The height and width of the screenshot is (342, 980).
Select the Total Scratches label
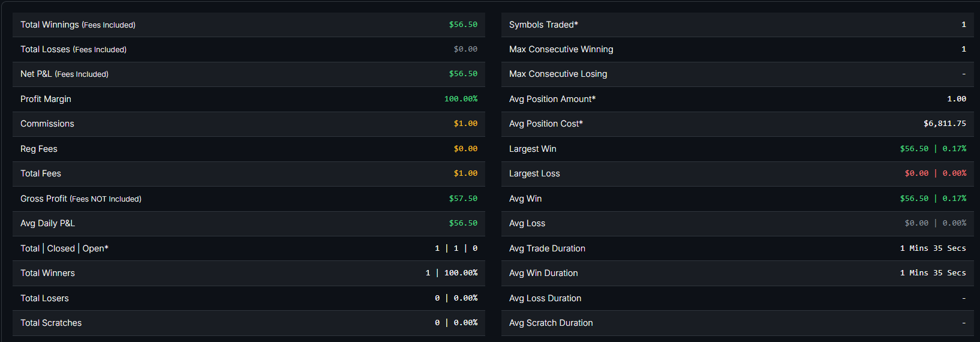coord(51,323)
